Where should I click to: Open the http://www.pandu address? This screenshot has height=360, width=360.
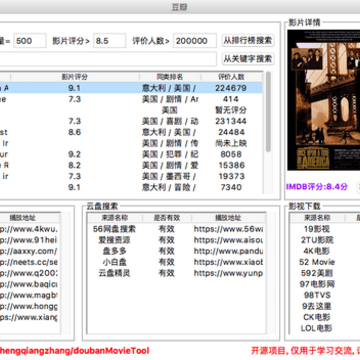click(x=228, y=251)
